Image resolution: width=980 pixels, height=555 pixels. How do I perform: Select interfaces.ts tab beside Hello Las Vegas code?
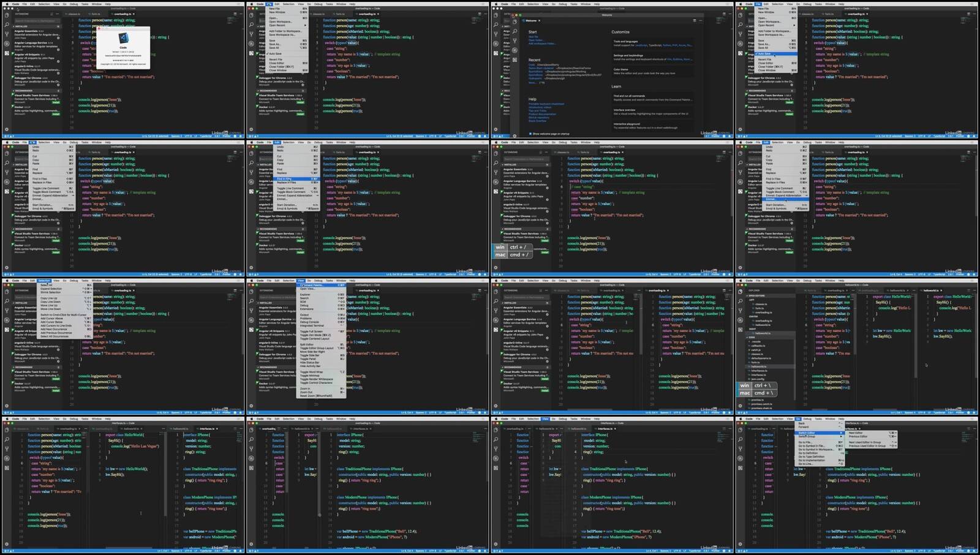pos(206,429)
